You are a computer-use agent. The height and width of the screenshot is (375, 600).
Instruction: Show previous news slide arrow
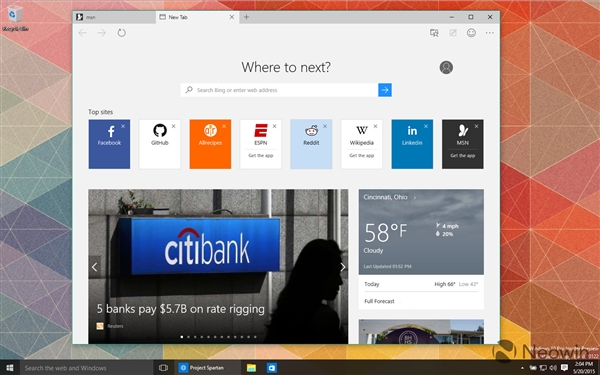tap(94, 267)
